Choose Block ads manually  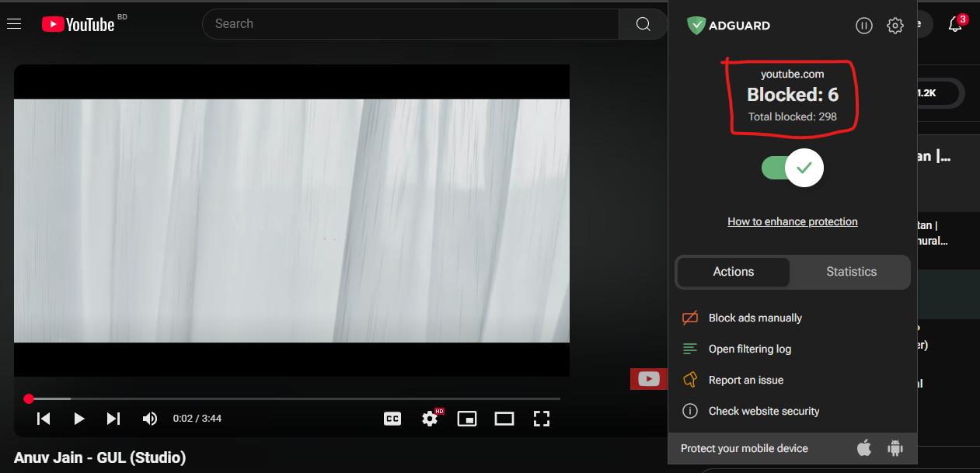click(x=755, y=318)
